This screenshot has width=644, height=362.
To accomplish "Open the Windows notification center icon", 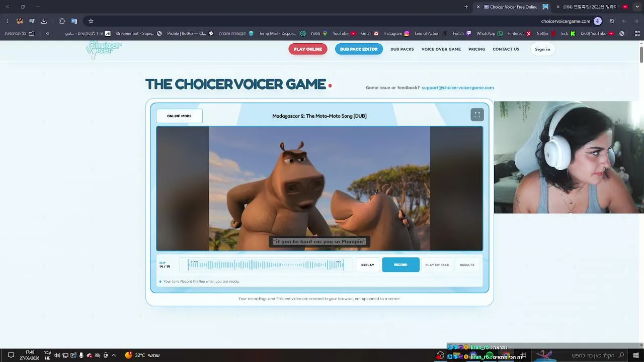I will (x=11, y=355).
